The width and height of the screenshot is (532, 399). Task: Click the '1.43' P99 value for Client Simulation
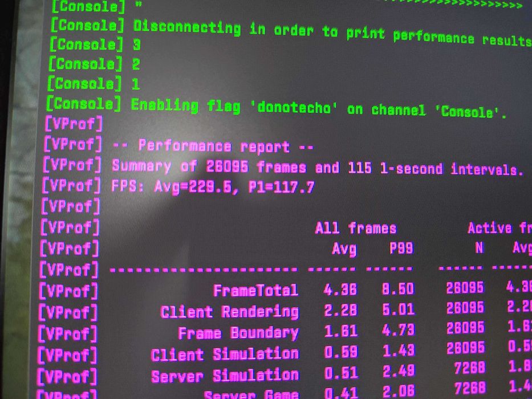(x=399, y=351)
